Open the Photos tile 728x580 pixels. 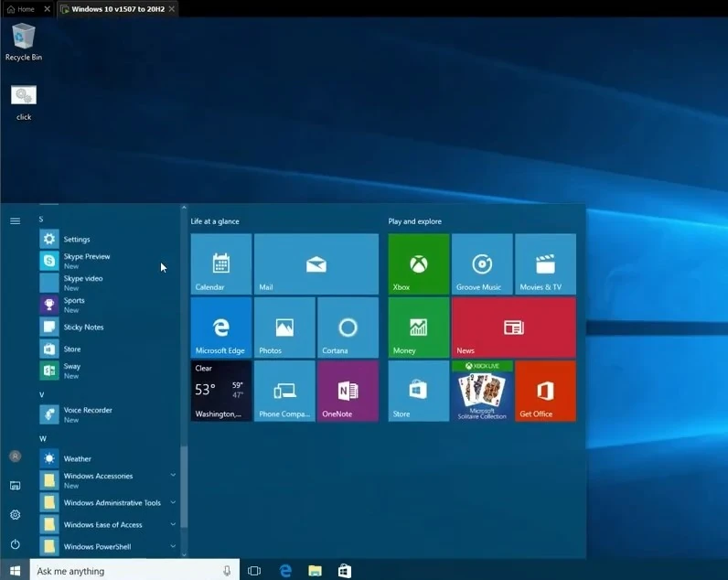284,328
